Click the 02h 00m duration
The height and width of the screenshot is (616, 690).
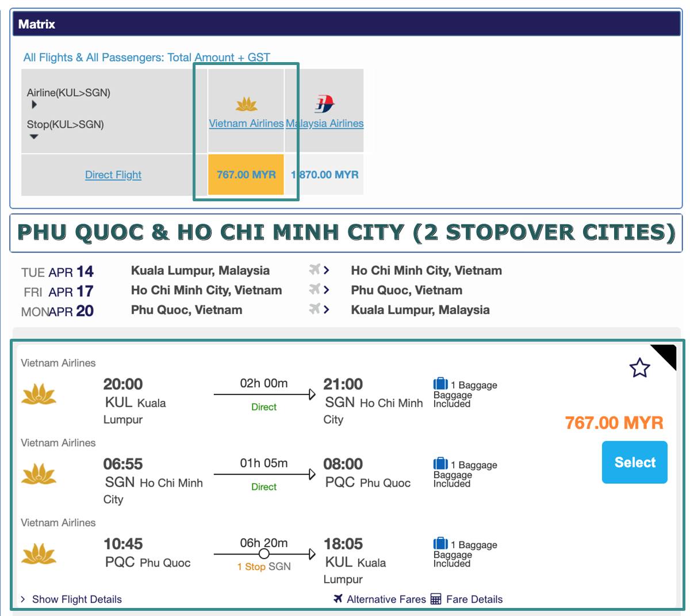point(264,384)
